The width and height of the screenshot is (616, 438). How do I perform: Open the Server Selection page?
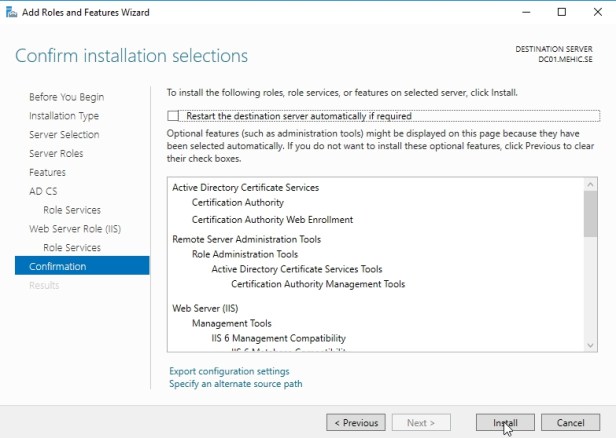64,135
